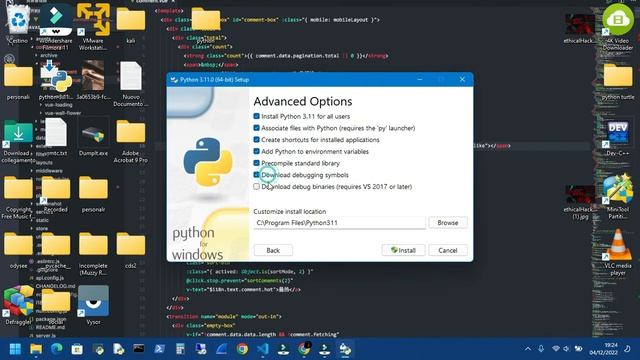Show hidden system tray icons
The image size is (640, 360).
coord(528,349)
